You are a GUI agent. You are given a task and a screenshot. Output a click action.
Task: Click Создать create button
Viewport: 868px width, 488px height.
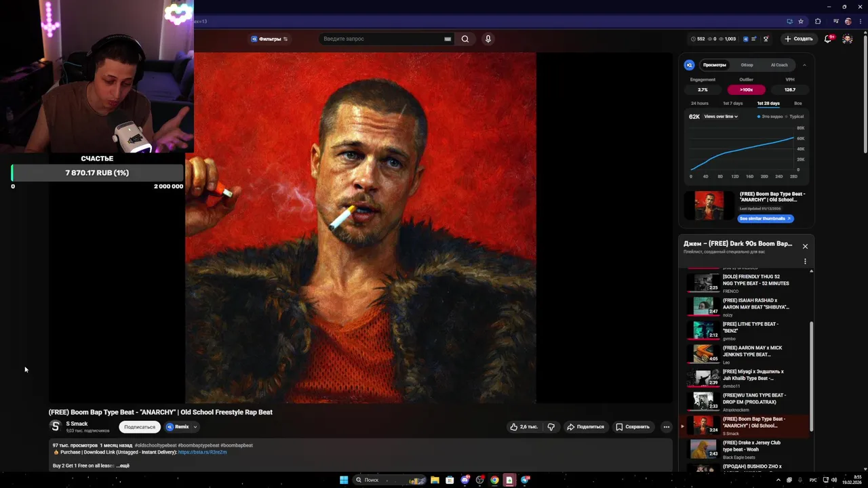799,39
